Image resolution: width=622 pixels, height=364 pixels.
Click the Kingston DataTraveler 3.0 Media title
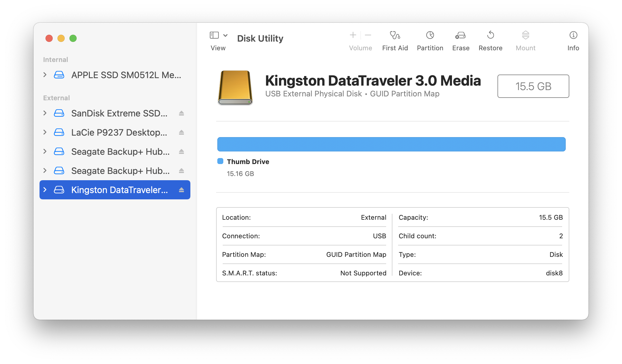pyautogui.click(x=373, y=81)
